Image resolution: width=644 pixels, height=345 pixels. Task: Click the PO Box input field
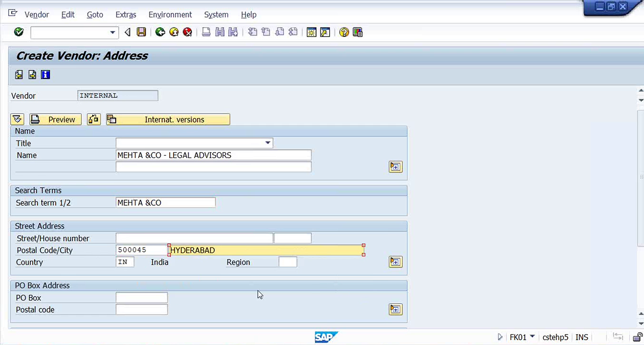coord(142,297)
